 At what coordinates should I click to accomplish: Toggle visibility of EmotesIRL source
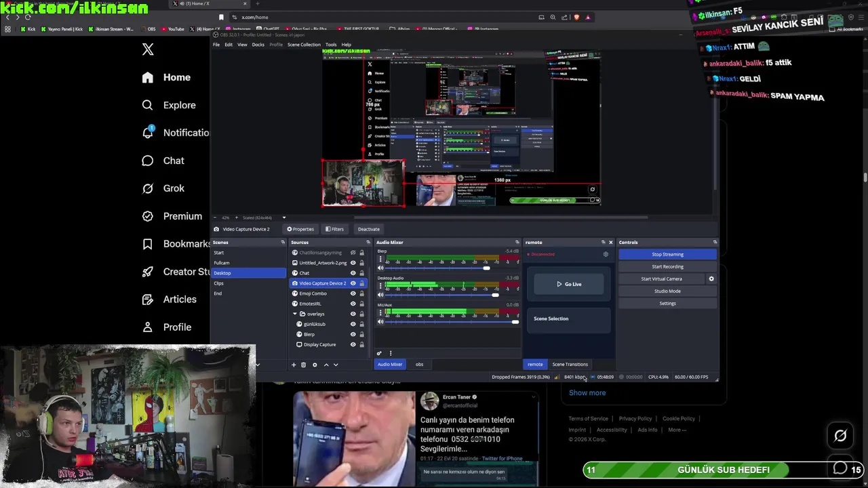(x=353, y=304)
